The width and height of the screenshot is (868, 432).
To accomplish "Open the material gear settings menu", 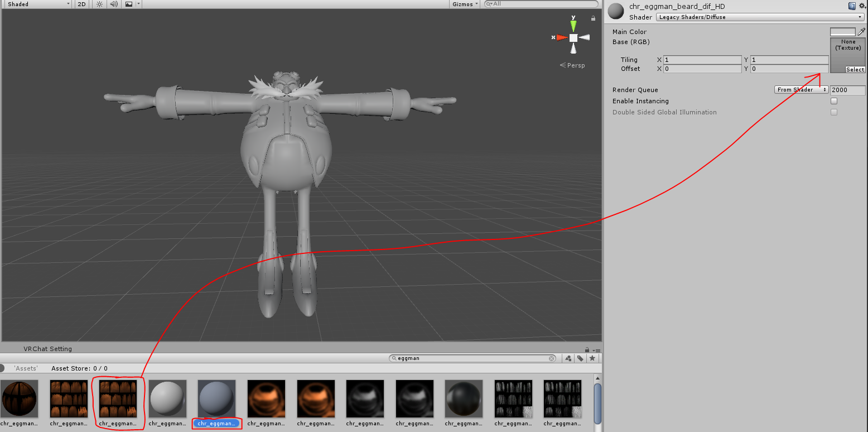I will tap(861, 6).
